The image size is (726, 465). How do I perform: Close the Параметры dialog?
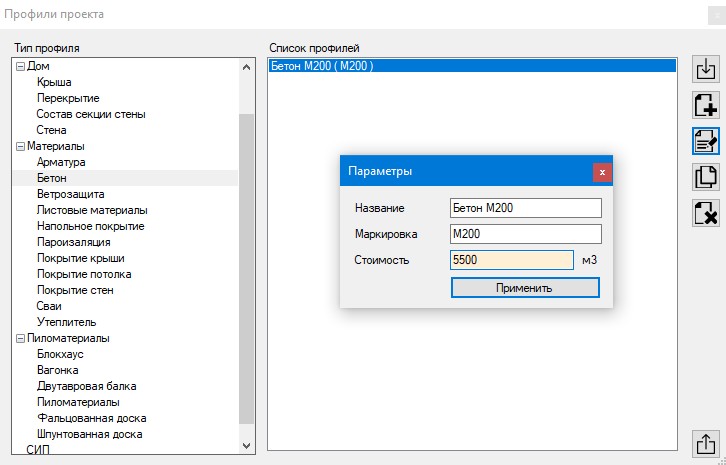(x=601, y=172)
